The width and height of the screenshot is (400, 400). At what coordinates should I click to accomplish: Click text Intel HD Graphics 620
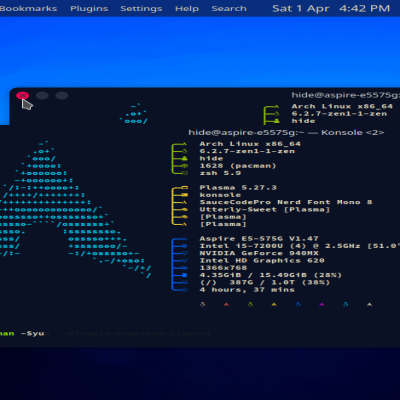click(x=262, y=261)
